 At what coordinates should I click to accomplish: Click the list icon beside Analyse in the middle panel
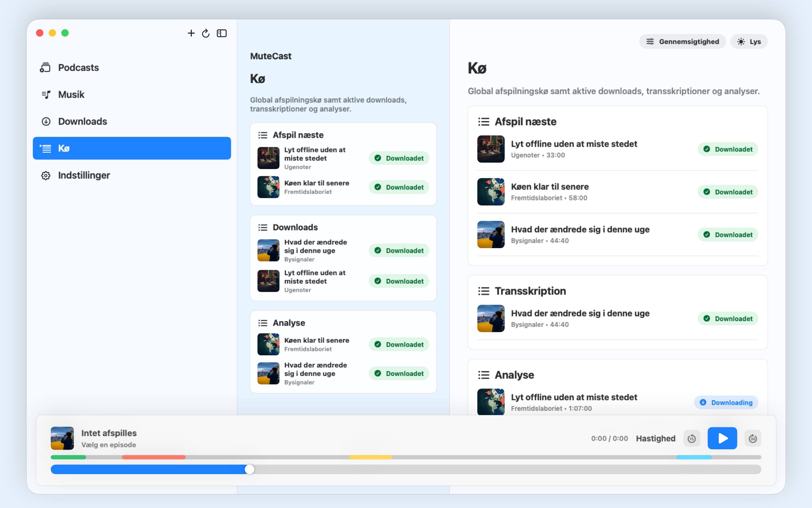pos(263,323)
